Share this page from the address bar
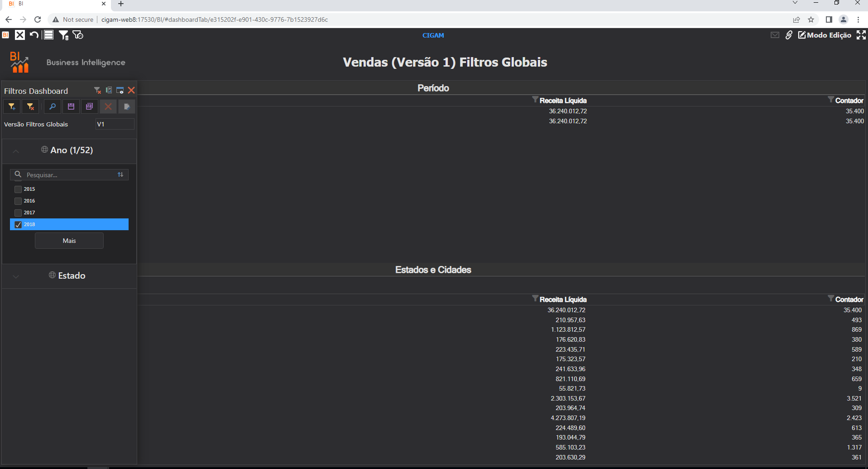This screenshot has height=469, width=868. 796,19
